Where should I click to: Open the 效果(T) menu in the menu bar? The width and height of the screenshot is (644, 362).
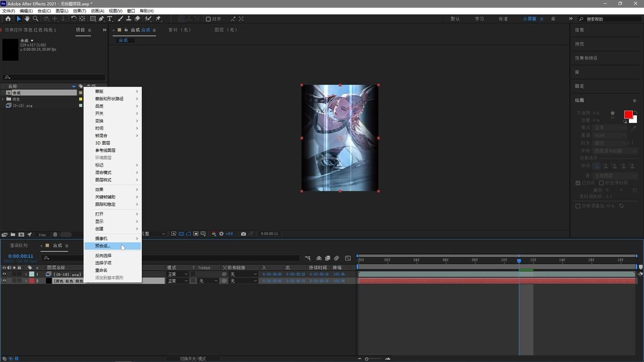79,11
